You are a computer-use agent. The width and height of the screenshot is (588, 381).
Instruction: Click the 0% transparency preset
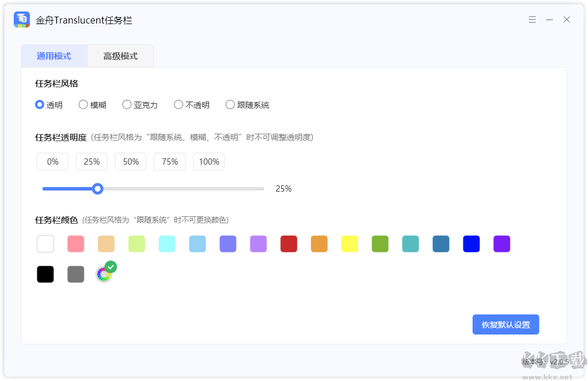pos(53,162)
